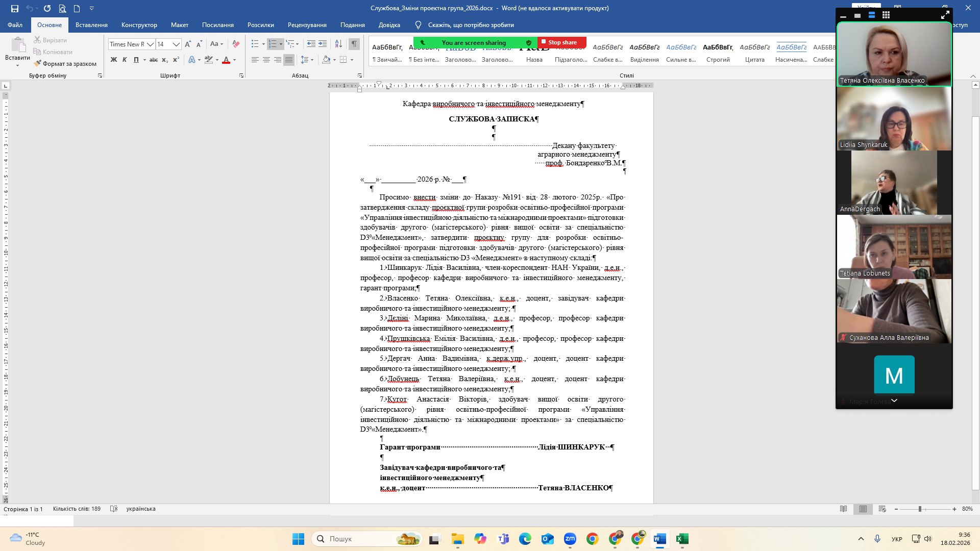980x551 pixels.
Task: Toggle paragraph marks display (¶)
Action: tap(354, 44)
